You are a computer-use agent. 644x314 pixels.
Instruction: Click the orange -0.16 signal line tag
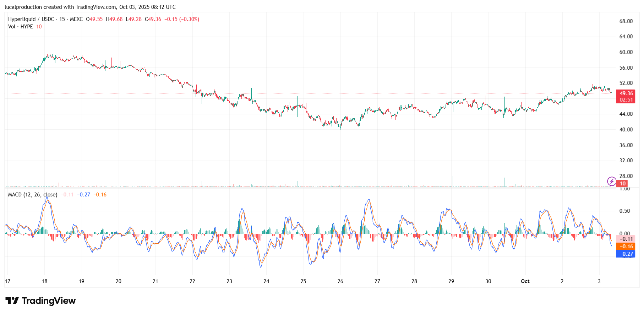point(626,247)
